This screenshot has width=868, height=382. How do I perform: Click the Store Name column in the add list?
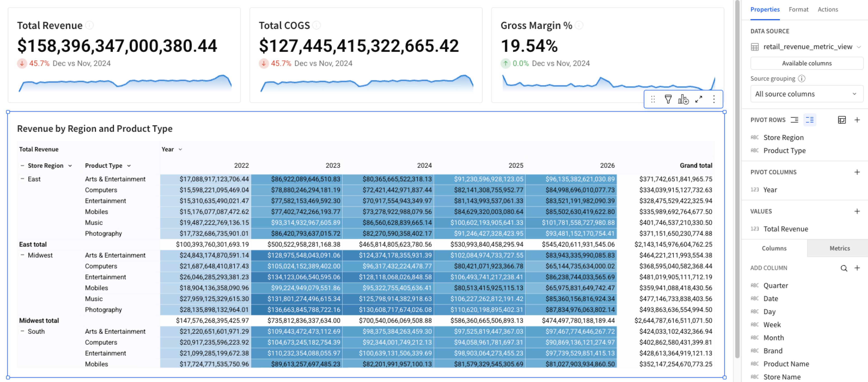(782, 377)
